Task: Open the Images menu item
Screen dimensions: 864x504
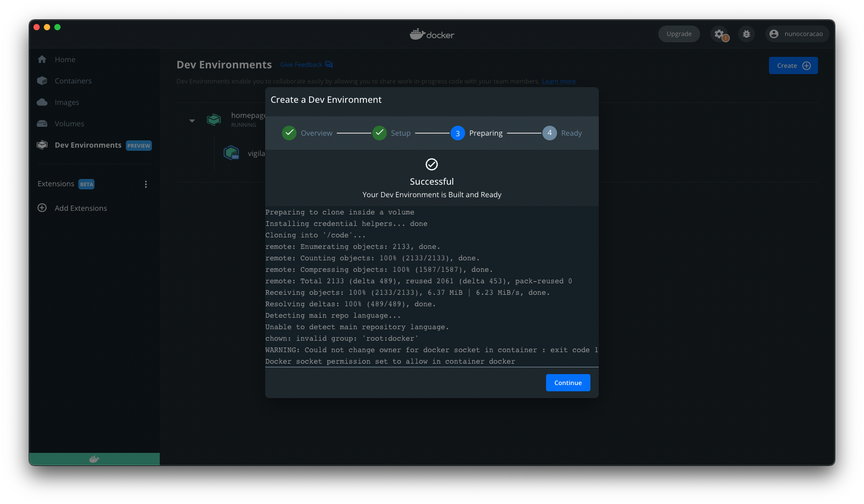Action: (x=67, y=102)
